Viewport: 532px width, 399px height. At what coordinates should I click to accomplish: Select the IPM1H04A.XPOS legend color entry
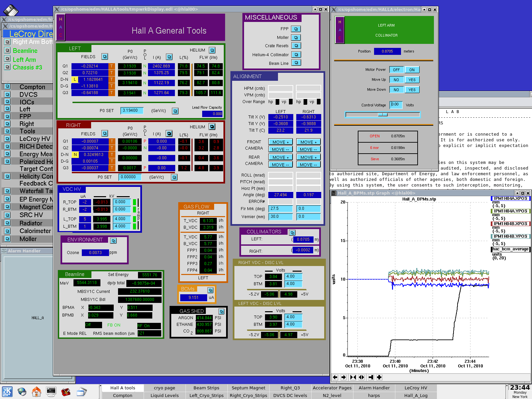[x=511, y=199]
